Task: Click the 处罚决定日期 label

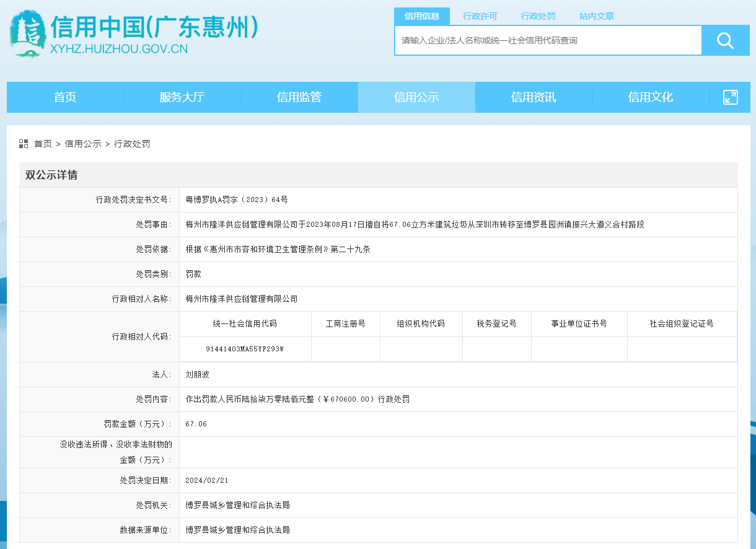Action: [146, 480]
